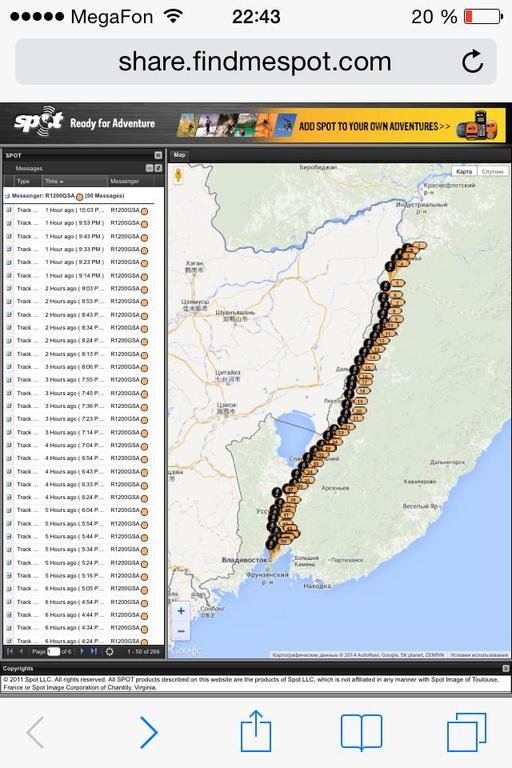This screenshot has width=512, height=768.
Task: Click the Находка label on the map
Action: coord(317,586)
